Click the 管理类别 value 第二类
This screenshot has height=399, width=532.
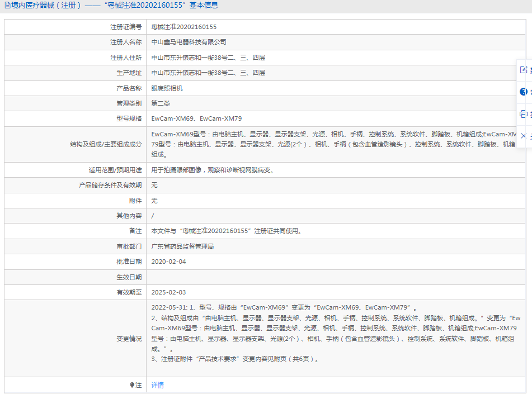(161, 103)
